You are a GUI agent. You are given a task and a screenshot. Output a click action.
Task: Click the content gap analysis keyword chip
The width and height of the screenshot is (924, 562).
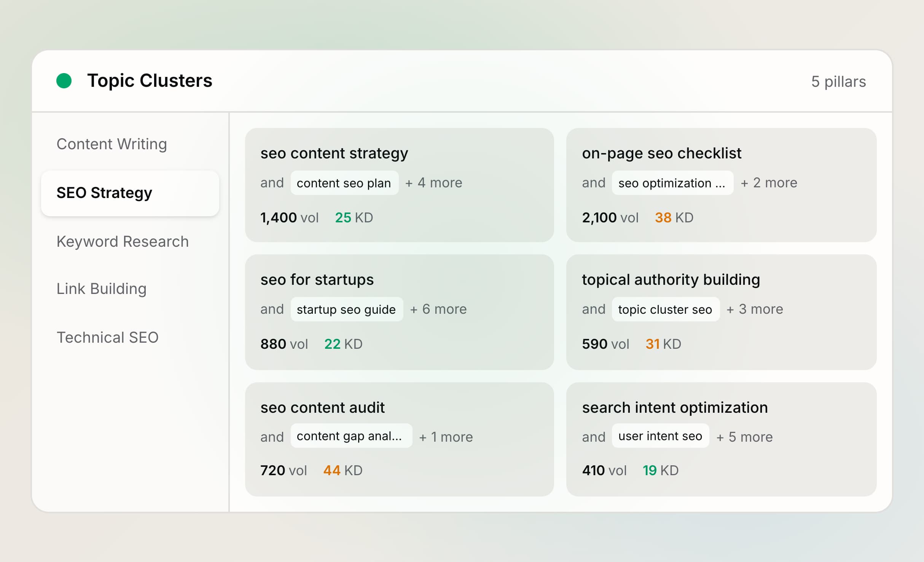pyautogui.click(x=351, y=436)
